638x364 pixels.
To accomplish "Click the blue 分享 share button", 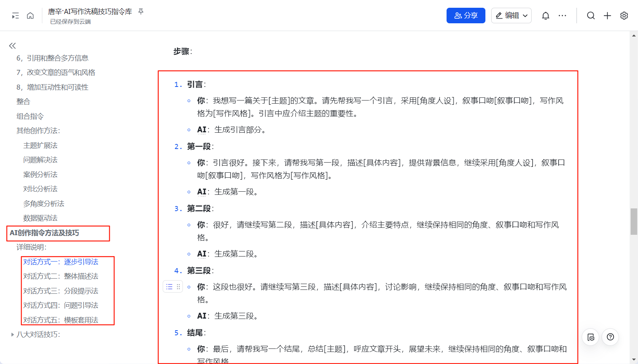I will pyautogui.click(x=466, y=16).
